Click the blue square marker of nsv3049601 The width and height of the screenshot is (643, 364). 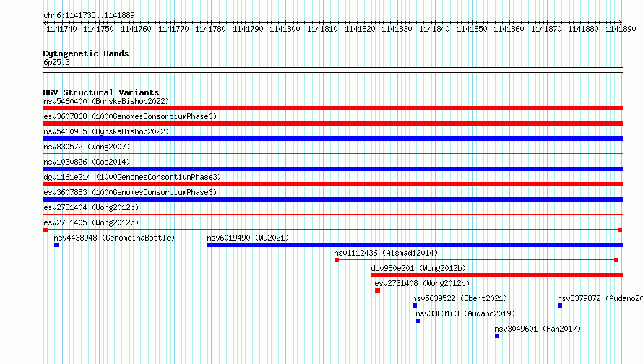497,336
